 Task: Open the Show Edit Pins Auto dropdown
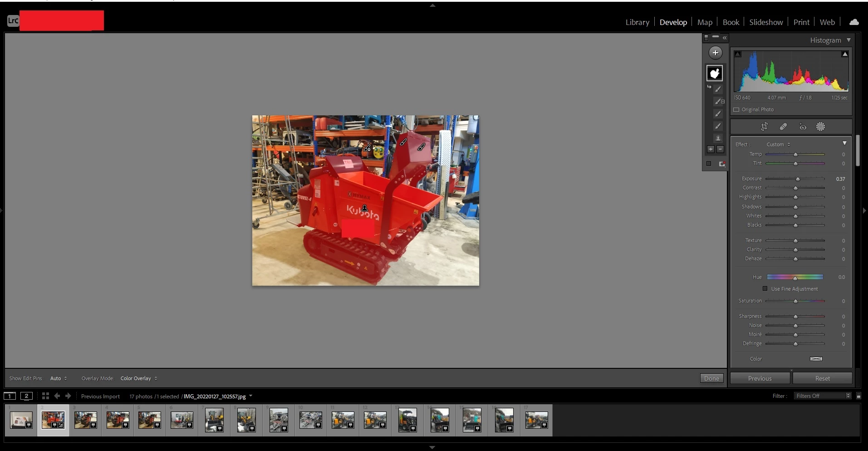tap(59, 378)
